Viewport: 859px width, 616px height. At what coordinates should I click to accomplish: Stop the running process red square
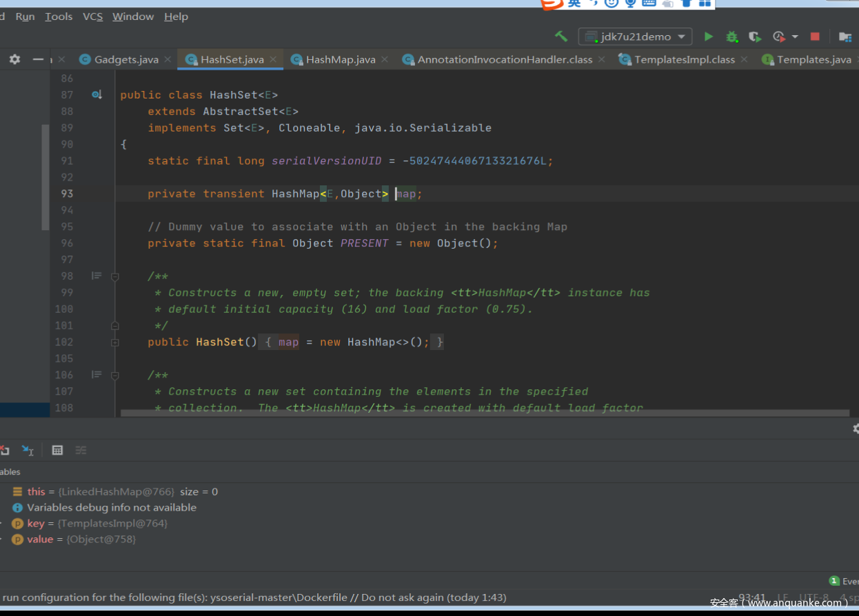[x=815, y=37]
